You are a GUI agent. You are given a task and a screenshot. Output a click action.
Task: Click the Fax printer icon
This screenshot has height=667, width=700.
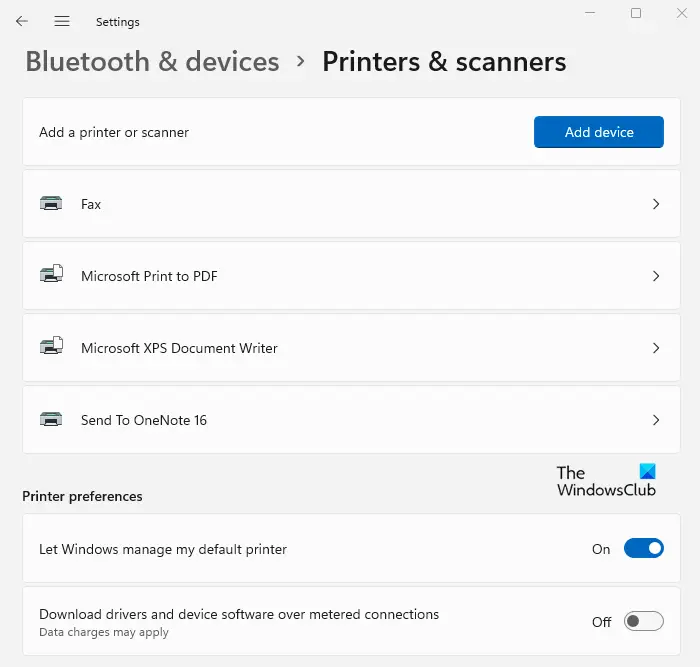click(x=51, y=204)
